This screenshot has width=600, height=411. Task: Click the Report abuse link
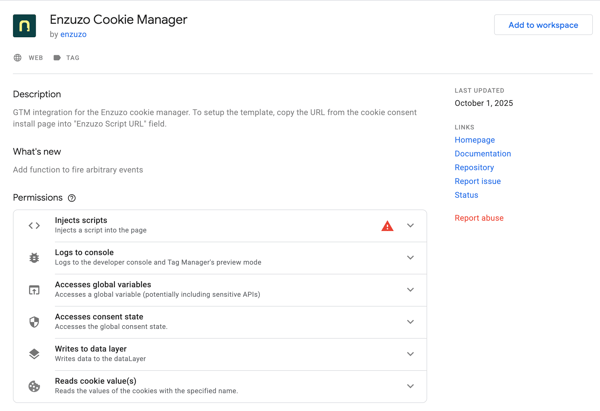coord(479,218)
